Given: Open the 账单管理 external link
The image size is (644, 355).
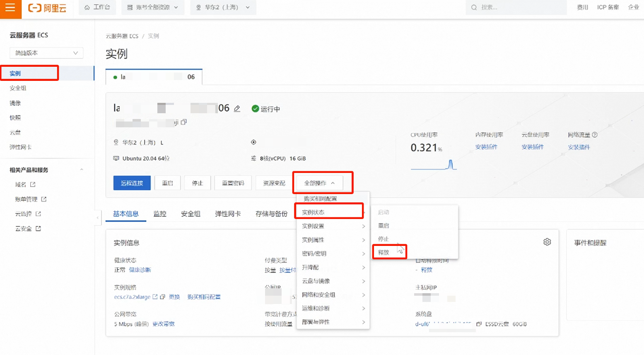Looking at the screenshot, I should tap(31, 199).
